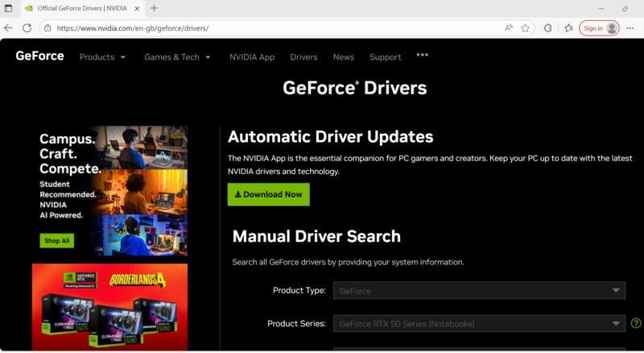
Task: Click the Shop All button
Action: tap(56, 240)
